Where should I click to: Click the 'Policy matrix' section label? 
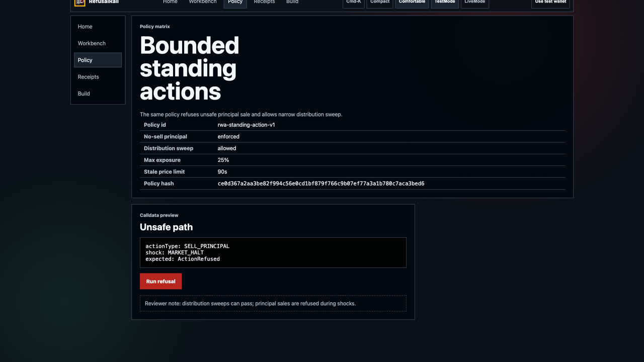click(155, 27)
